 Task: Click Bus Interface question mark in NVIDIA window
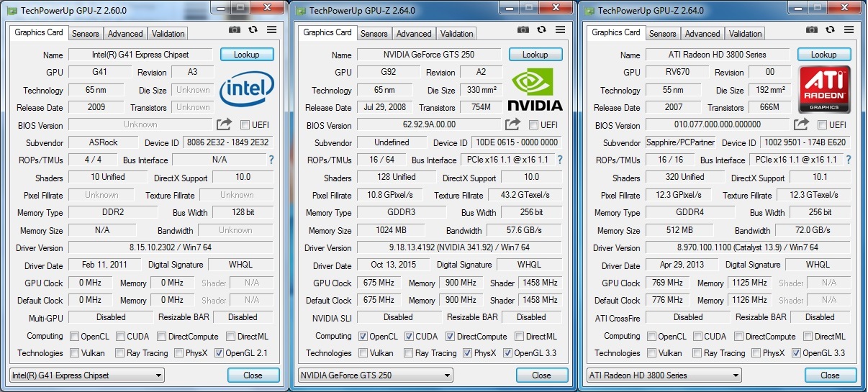pyautogui.click(x=559, y=160)
